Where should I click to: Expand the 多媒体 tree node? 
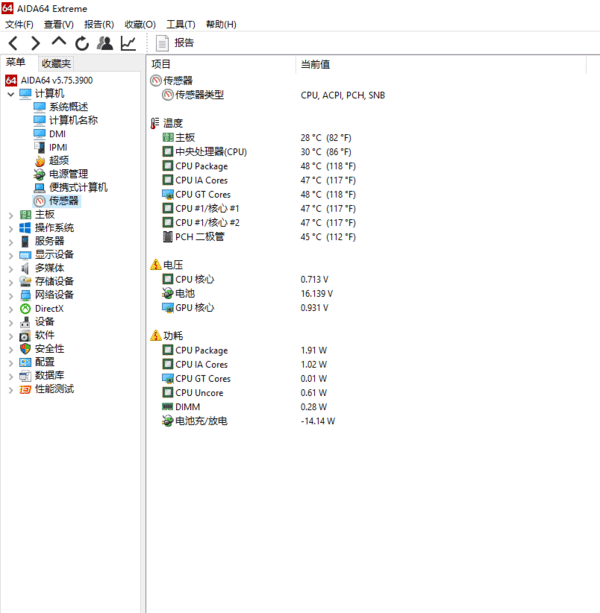point(11,268)
